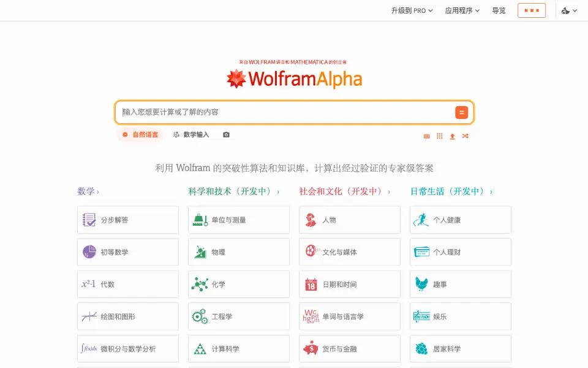Click the 代数 x²-1 icon
588x368 pixels.
click(89, 284)
